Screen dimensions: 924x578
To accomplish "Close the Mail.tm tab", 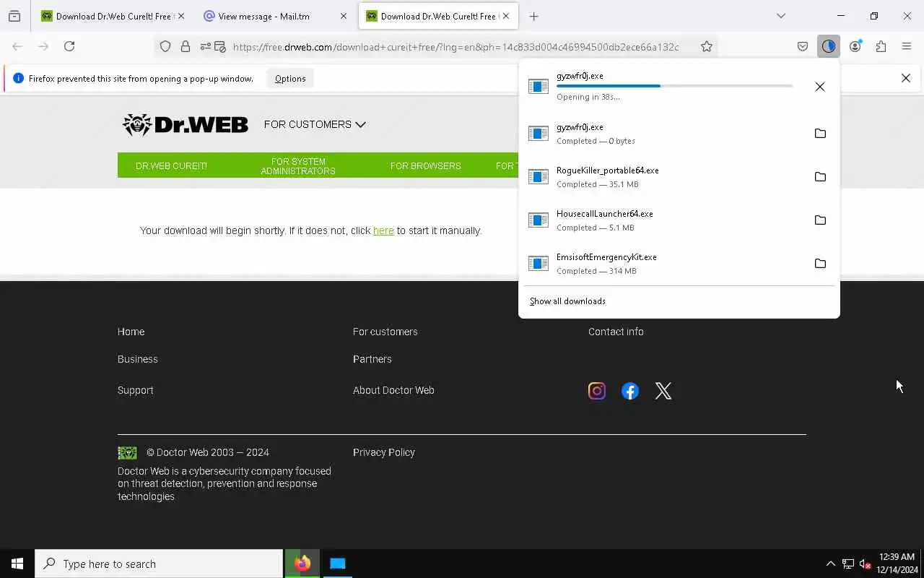I will tap(344, 16).
